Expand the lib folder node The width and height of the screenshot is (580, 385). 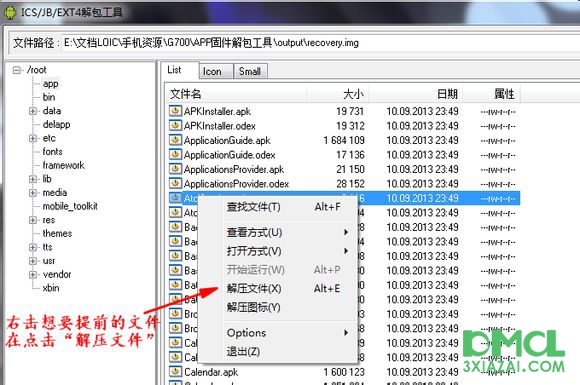click(x=33, y=179)
